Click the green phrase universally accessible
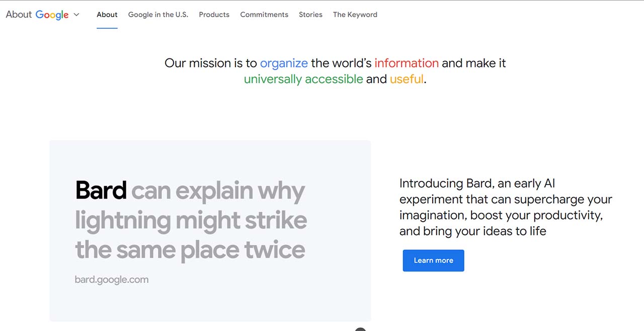Image resolution: width=644 pixels, height=331 pixels. click(303, 79)
